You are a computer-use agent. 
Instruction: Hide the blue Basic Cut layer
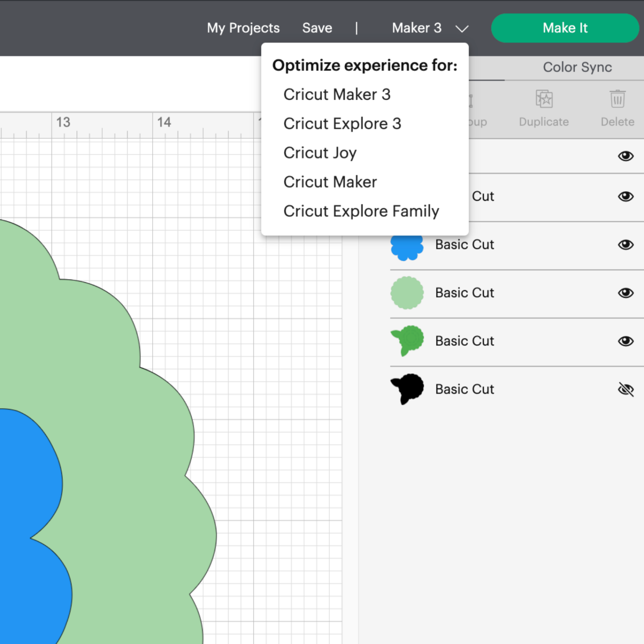click(626, 244)
